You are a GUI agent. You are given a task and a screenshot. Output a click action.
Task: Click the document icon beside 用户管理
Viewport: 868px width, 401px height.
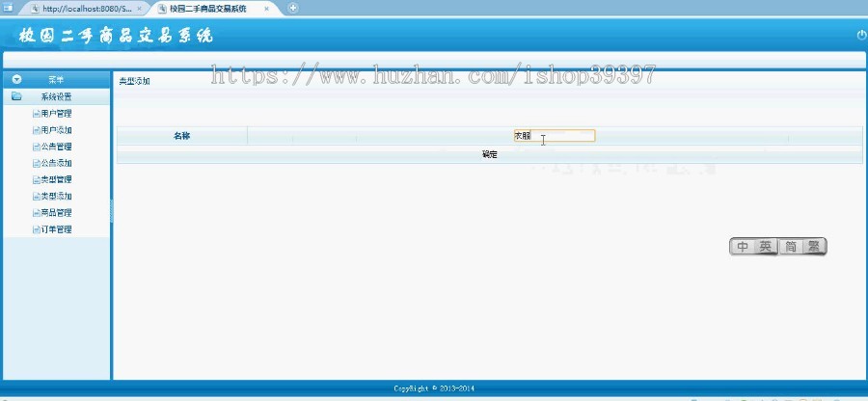click(x=37, y=114)
